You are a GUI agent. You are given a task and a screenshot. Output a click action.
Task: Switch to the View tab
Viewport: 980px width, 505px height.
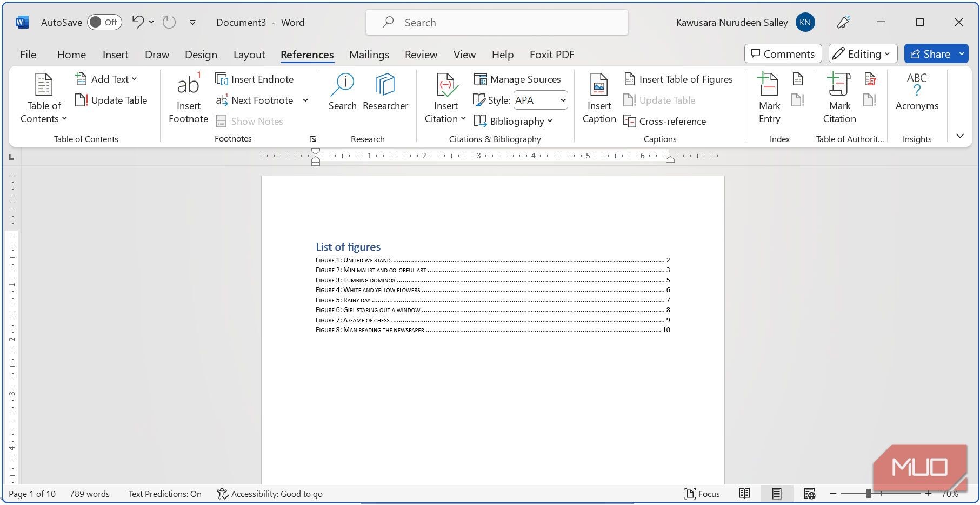(x=464, y=55)
